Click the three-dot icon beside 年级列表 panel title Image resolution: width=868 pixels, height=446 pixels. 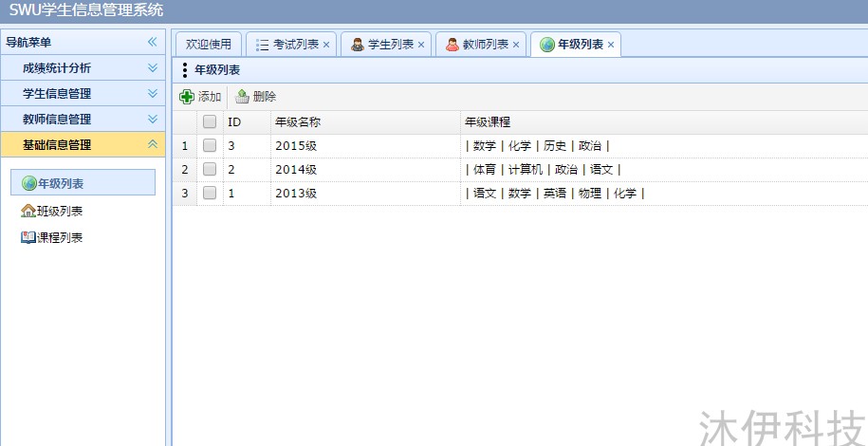pos(185,70)
